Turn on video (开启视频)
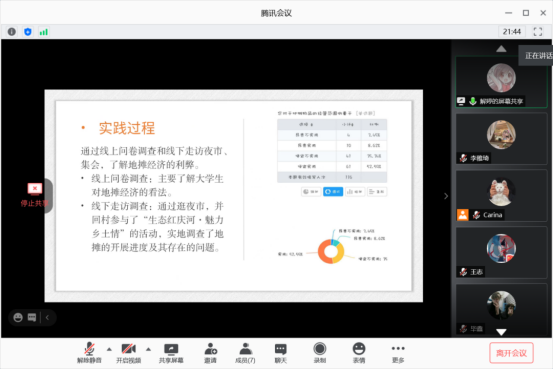The image size is (553, 369). pyautogui.click(x=129, y=353)
